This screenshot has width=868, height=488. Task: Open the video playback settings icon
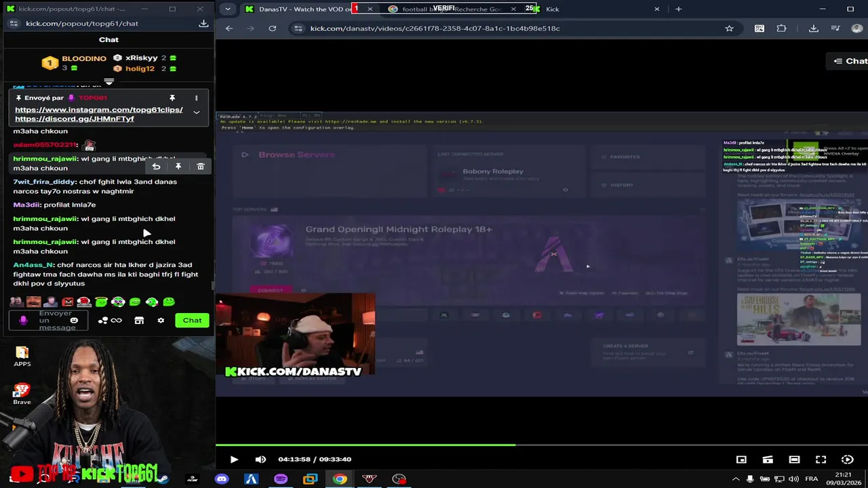point(847,460)
